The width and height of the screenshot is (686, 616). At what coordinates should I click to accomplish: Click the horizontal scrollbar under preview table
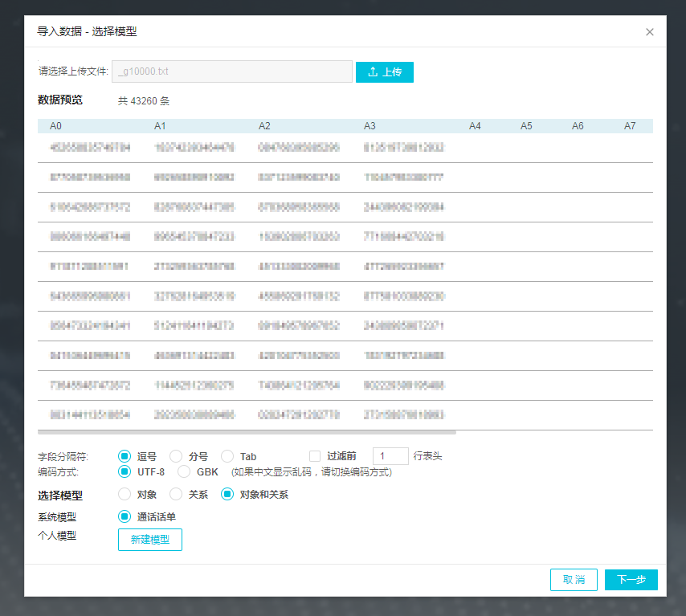click(247, 432)
